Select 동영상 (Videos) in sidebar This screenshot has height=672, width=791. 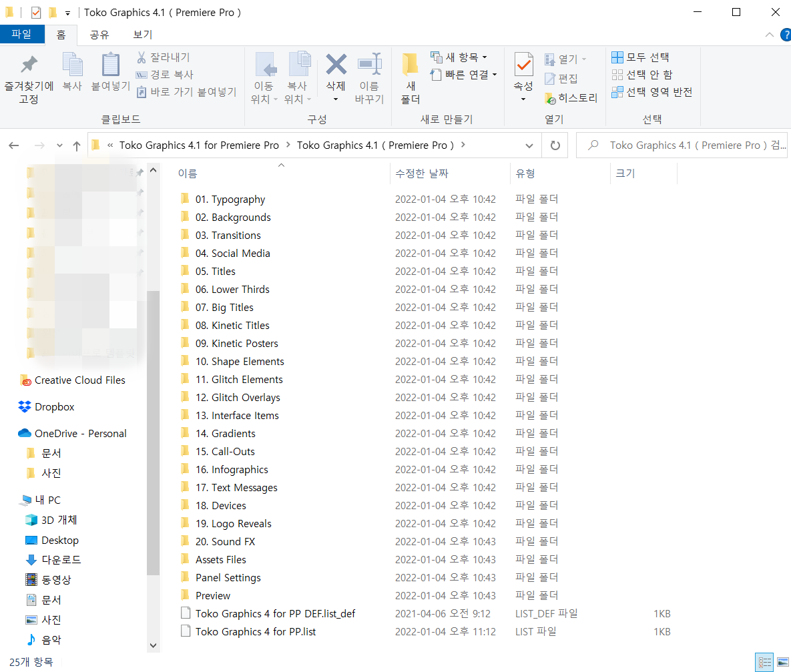tap(49, 580)
